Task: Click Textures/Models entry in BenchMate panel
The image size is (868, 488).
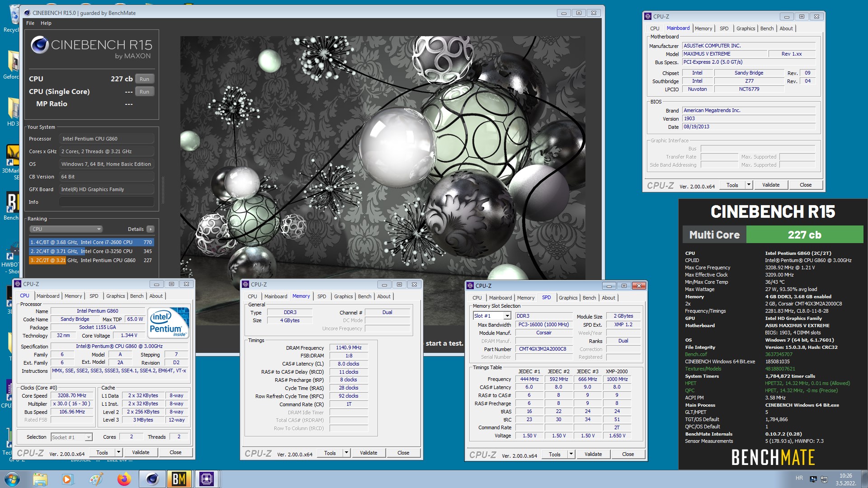Action: (703, 369)
